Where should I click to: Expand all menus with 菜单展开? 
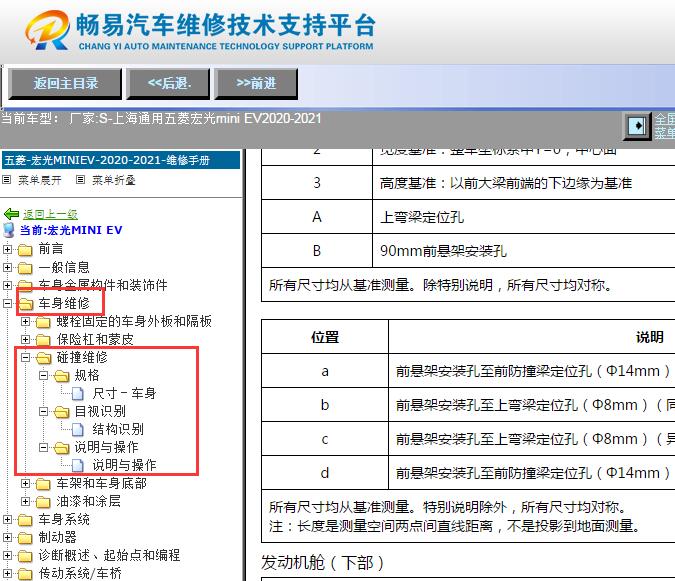coord(40,180)
